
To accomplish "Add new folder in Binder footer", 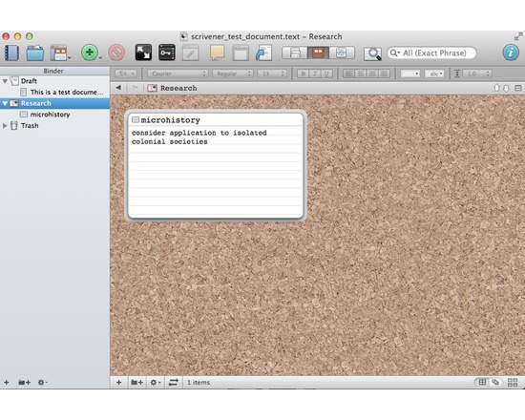I will 25,382.
